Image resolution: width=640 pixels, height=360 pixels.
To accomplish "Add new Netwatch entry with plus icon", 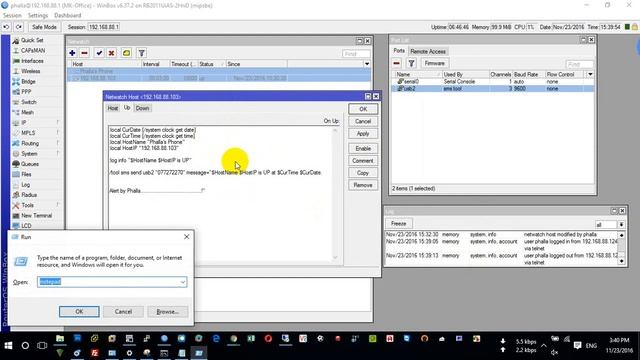I will (72, 53).
